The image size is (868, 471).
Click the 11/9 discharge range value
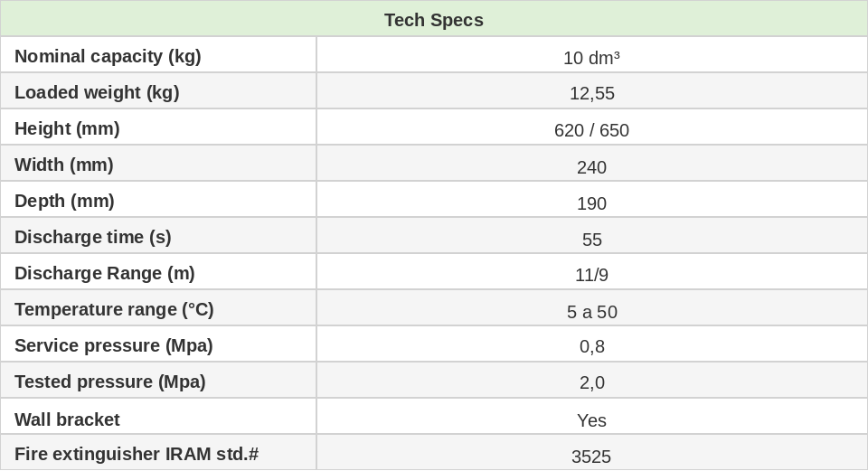[592, 275]
